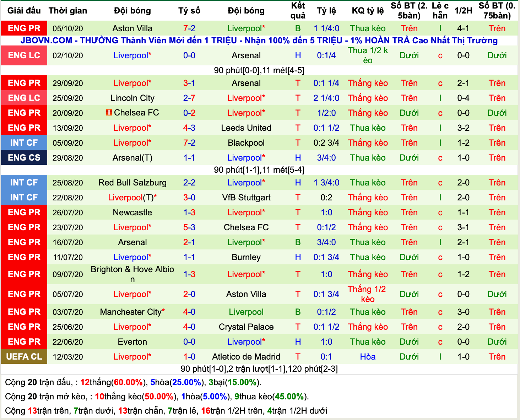Click Newcastle in the 26/07/20 row
The height and width of the screenshot is (420, 520).
(x=132, y=212)
